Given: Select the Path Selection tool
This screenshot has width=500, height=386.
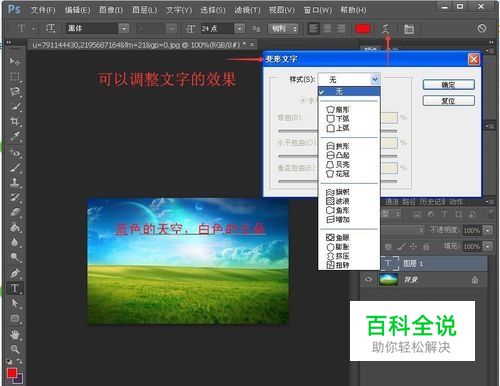Looking at the screenshot, I should [15, 303].
